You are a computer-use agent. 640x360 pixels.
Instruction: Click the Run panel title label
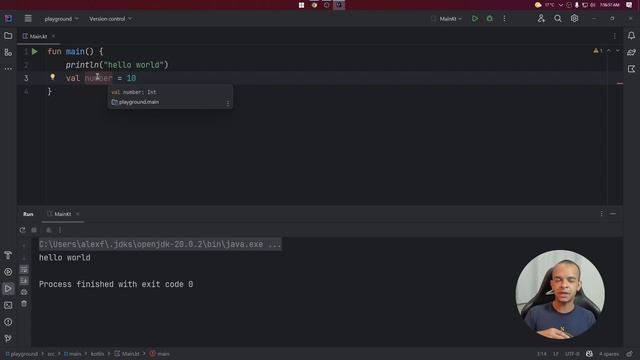[x=28, y=214]
